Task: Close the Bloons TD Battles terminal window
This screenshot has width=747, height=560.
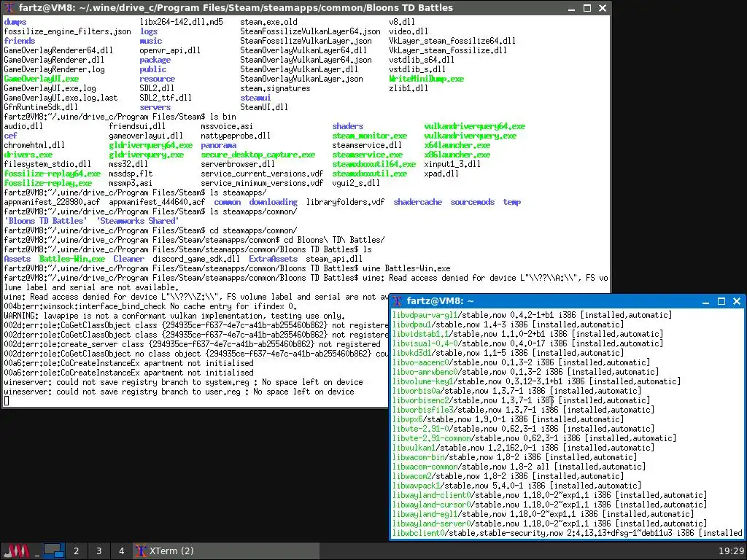Action: tap(602, 8)
